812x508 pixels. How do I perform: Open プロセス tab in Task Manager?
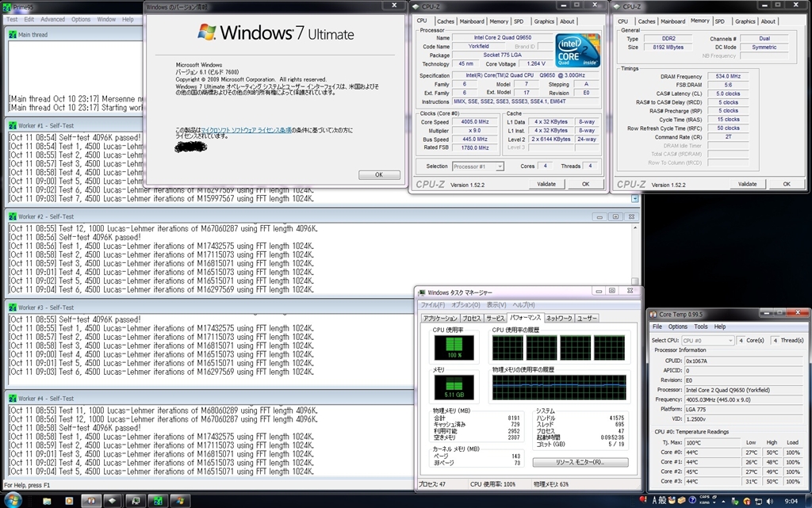[471, 319]
